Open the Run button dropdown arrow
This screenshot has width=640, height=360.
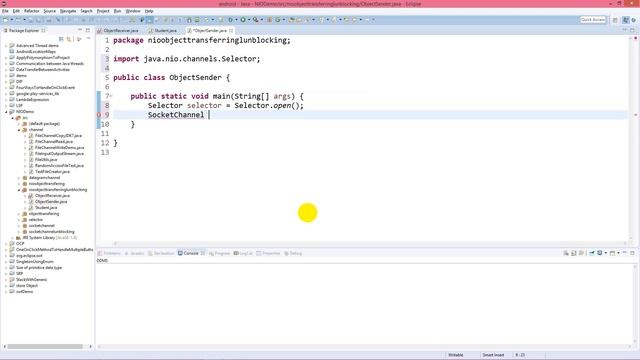pyautogui.click(x=249, y=20)
